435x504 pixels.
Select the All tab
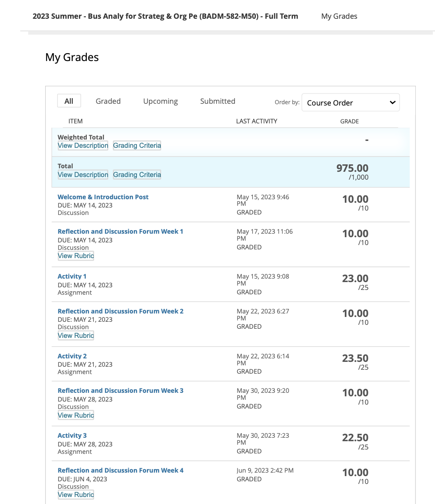click(x=69, y=101)
